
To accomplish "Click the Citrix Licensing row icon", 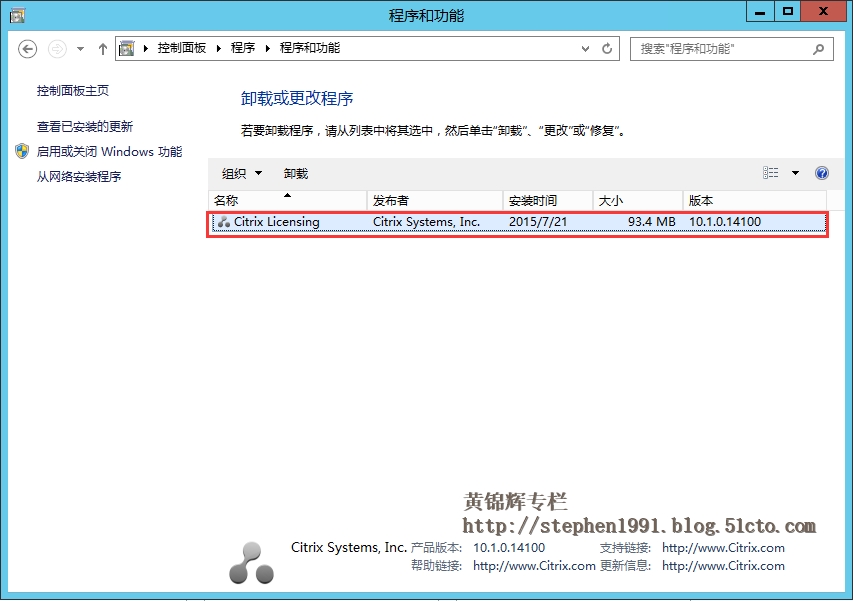I will coord(224,222).
